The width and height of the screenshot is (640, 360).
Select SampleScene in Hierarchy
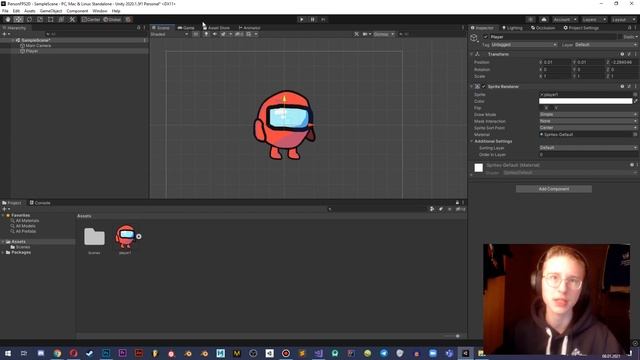36,40
